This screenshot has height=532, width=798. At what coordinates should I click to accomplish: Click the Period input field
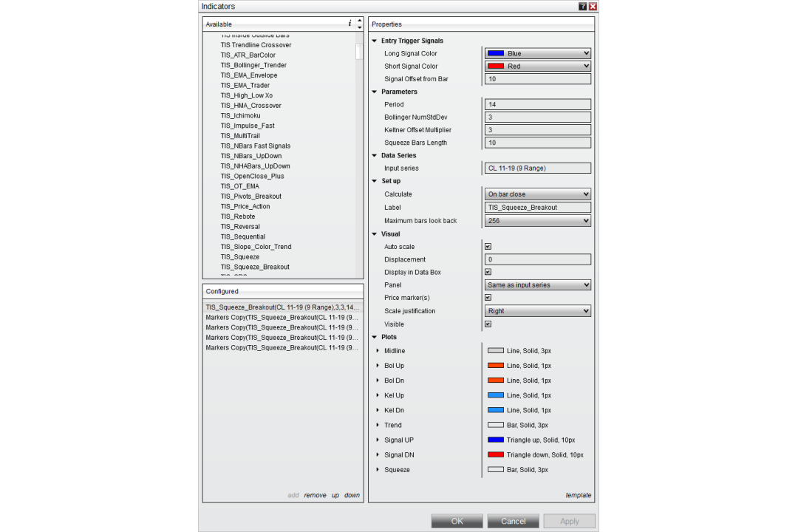[537, 104]
